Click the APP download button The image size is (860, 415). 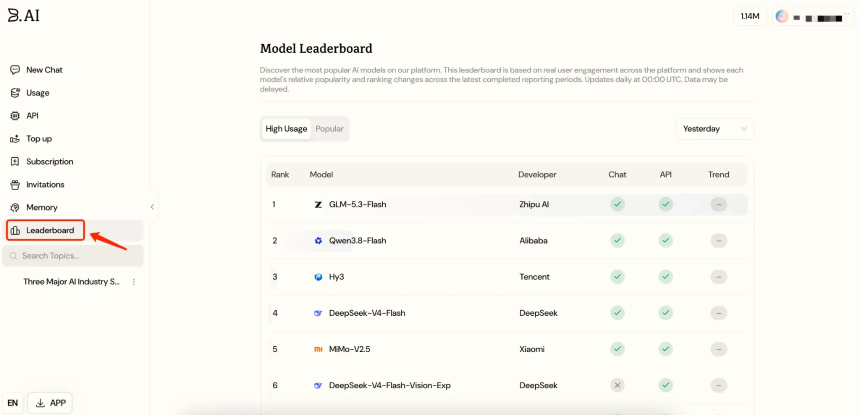tap(50, 403)
